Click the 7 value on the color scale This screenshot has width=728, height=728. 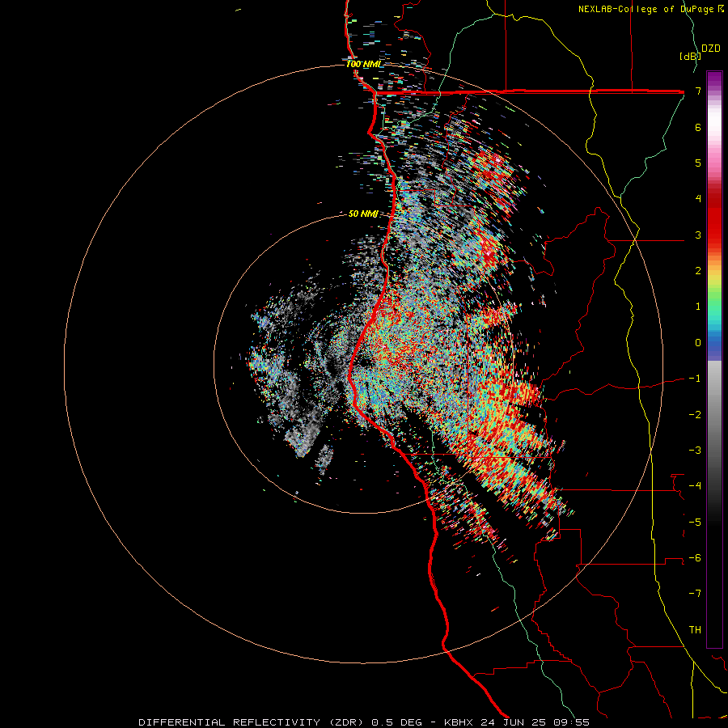(698, 91)
